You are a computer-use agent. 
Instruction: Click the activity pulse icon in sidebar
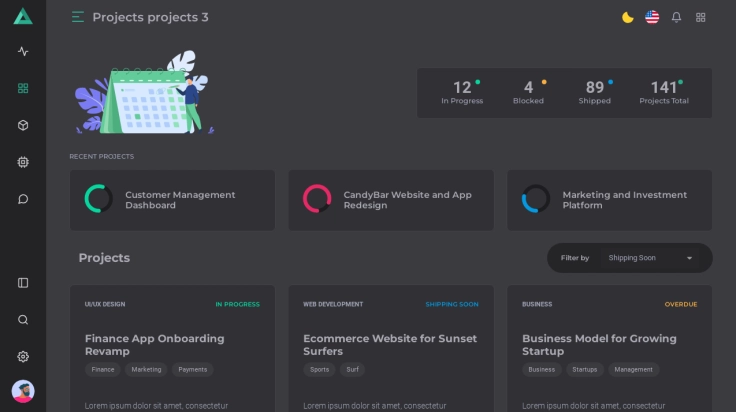click(x=23, y=51)
